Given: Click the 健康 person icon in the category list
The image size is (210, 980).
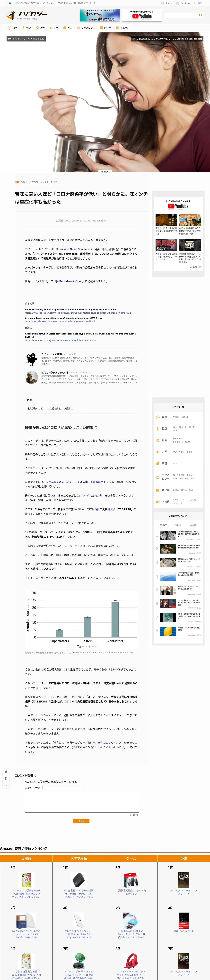Looking at the screenshot, I should click(158, 429).
